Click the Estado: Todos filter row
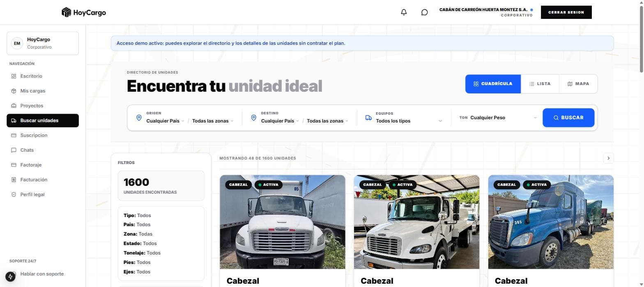 [140, 243]
